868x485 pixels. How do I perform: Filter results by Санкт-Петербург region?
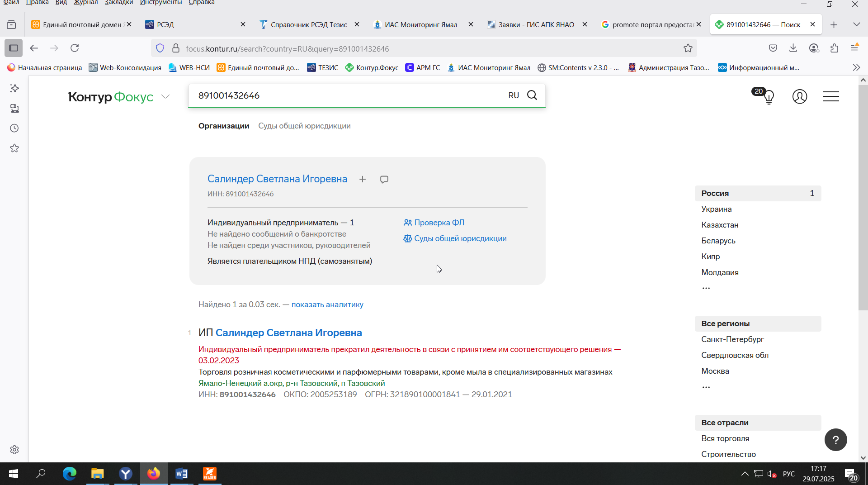pyautogui.click(x=732, y=339)
